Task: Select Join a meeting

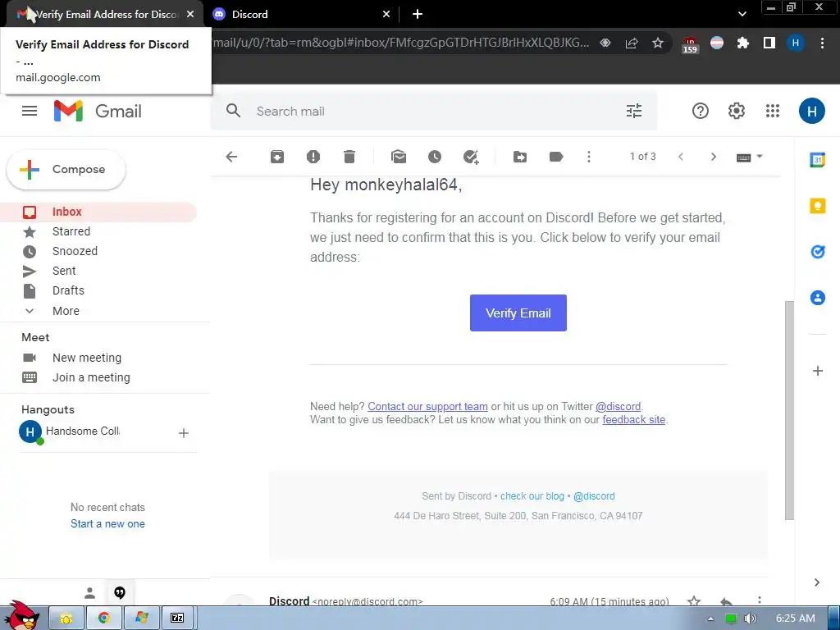Action: (x=91, y=377)
